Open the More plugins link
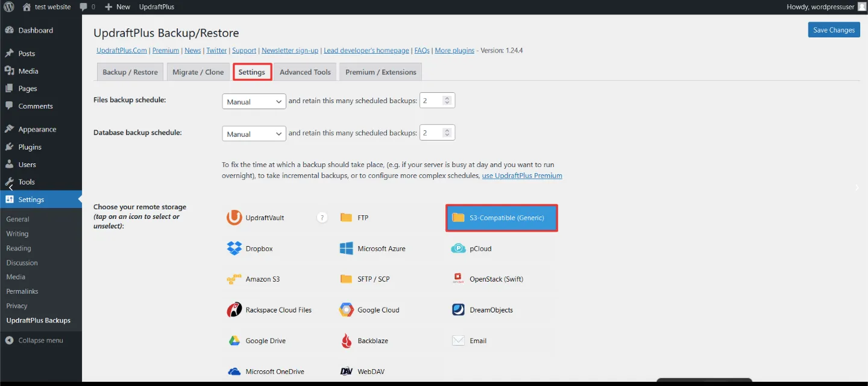The width and height of the screenshot is (868, 386). pos(454,51)
